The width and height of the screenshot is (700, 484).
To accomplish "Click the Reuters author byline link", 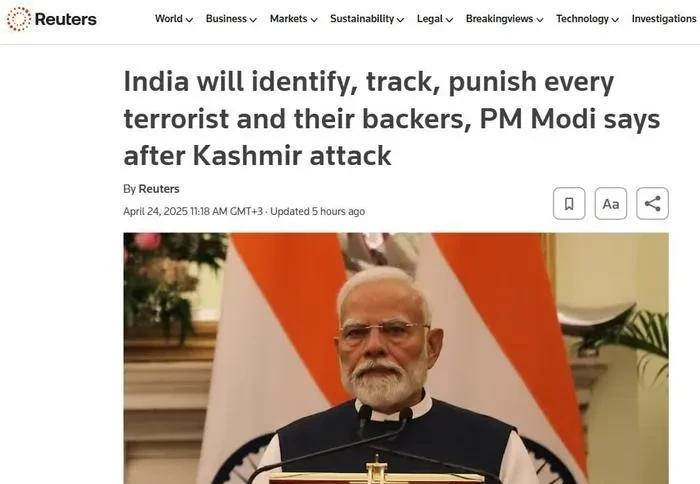I will point(159,189).
